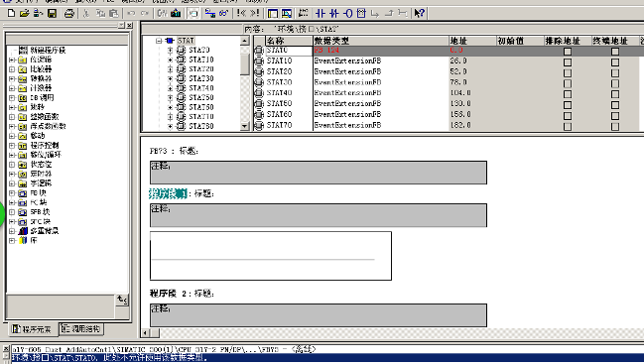Click the 数据类型 column header
Image resolution: width=644 pixels, height=364 pixels.
click(x=381, y=41)
